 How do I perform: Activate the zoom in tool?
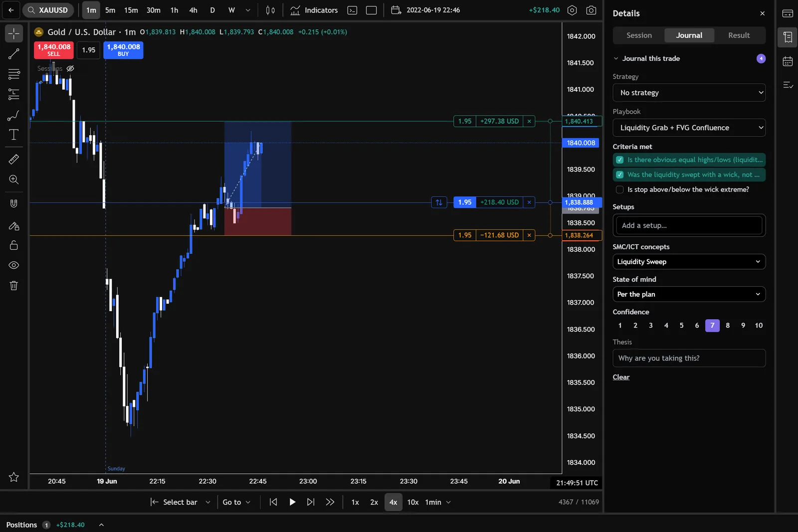14,179
